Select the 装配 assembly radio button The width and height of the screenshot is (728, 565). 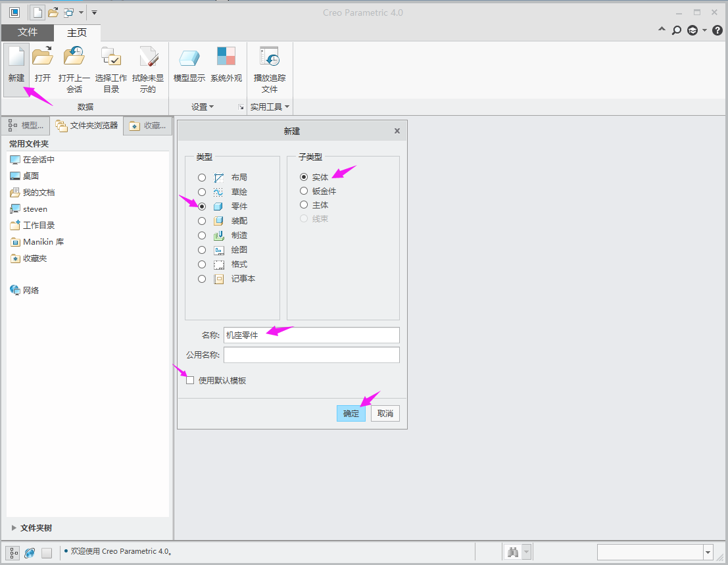tap(202, 221)
